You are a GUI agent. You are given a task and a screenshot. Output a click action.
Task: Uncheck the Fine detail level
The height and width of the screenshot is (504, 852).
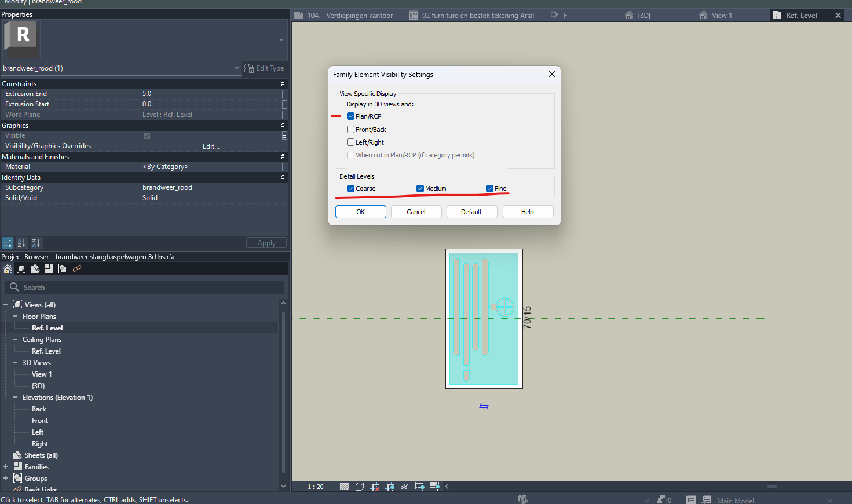click(489, 189)
